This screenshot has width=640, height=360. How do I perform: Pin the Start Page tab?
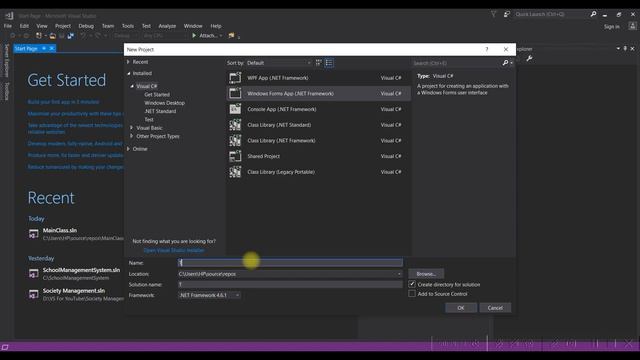(44, 49)
